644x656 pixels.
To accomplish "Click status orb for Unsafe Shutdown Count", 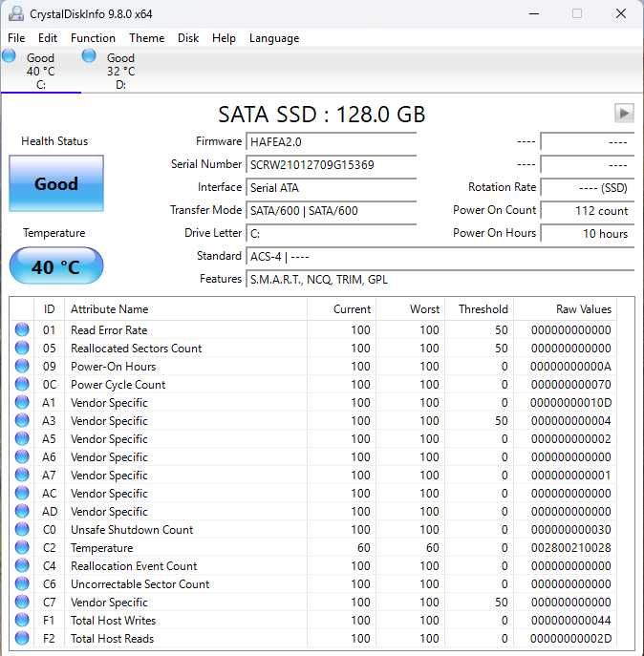I will click(x=22, y=530).
